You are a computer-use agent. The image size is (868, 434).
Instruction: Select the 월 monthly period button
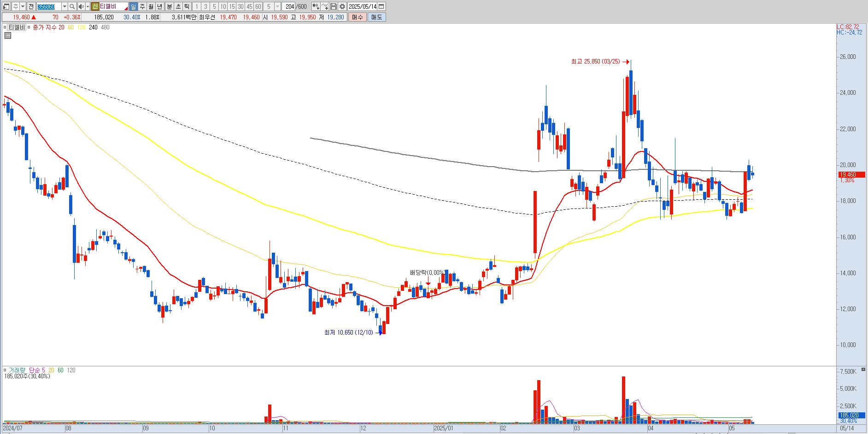[x=151, y=6]
